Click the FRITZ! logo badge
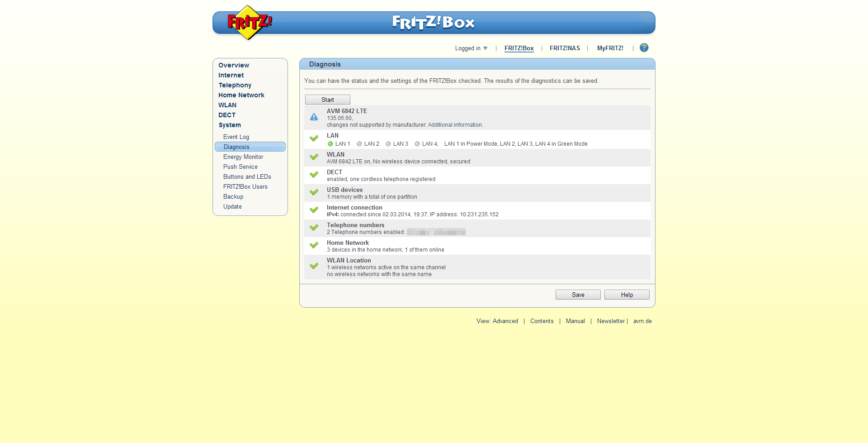 pyautogui.click(x=249, y=22)
